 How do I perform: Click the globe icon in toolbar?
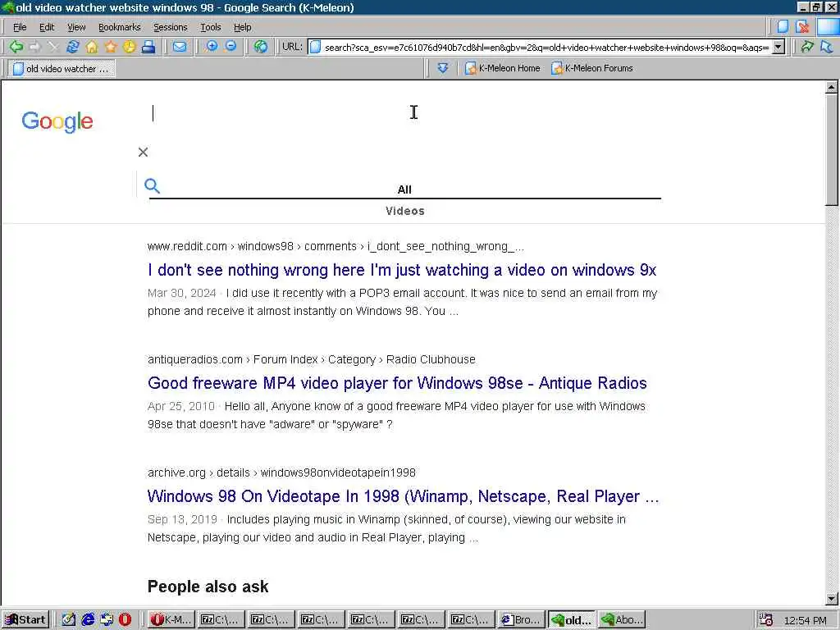pyautogui.click(x=261, y=47)
